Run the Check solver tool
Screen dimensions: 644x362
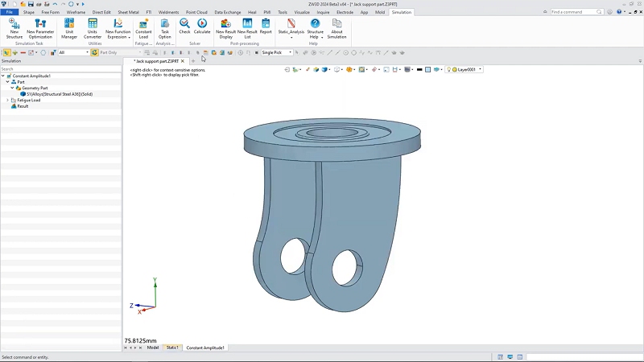point(184,24)
